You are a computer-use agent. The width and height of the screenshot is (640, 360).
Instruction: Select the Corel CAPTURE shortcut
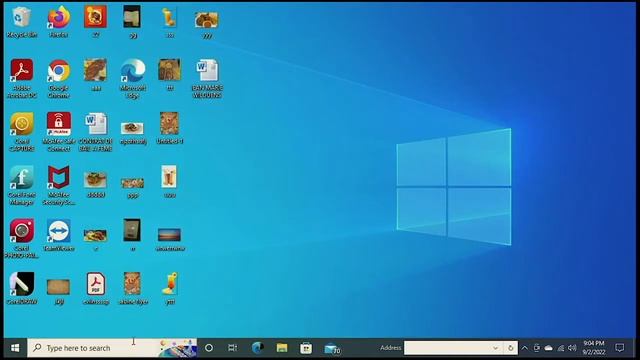22,132
